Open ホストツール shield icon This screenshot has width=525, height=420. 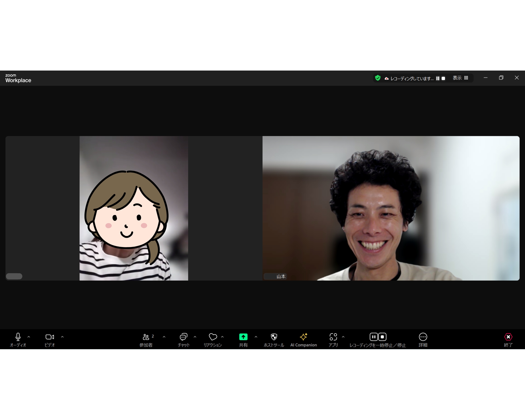pos(274,337)
